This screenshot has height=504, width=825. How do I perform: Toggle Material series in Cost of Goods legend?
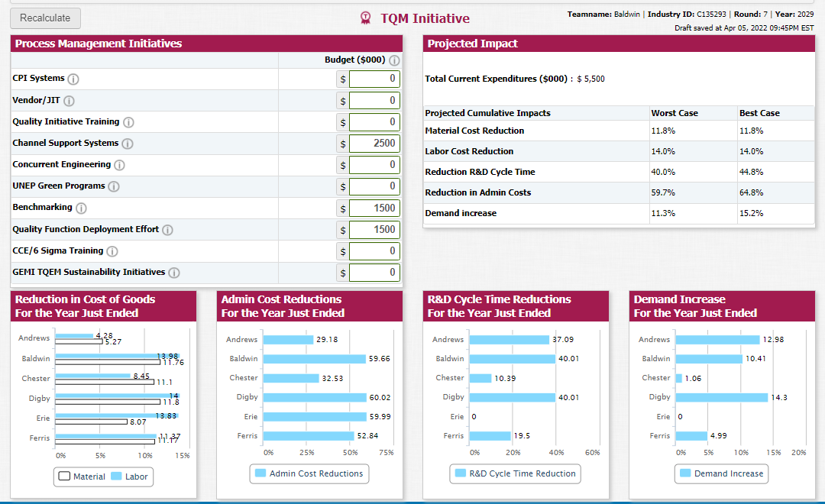click(x=82, y=477)
